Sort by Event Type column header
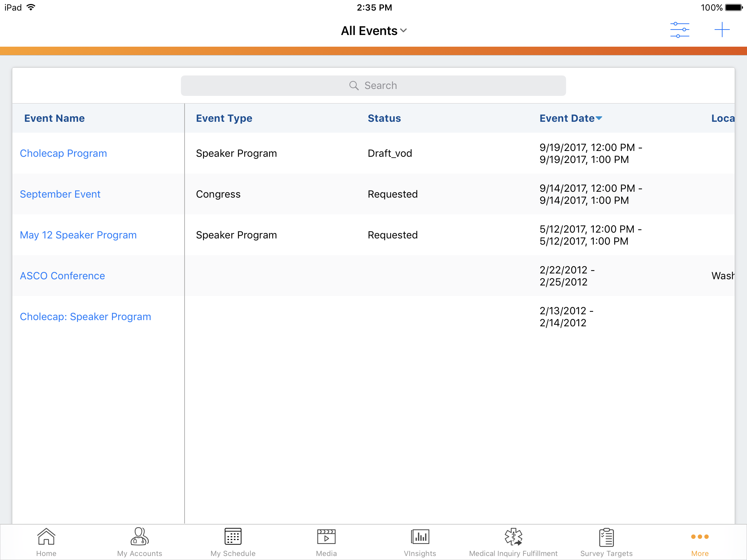This screenshot has width=747, height=560. (x=224, y=118)
